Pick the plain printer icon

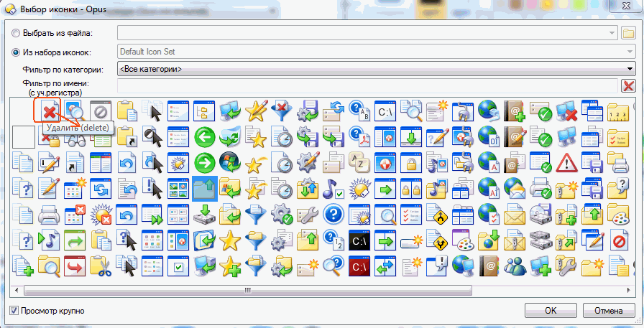click(x=50, y=214)
